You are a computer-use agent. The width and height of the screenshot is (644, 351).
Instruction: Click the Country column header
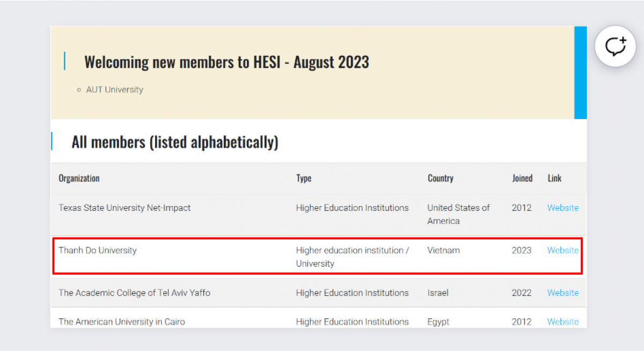point(441,178)
